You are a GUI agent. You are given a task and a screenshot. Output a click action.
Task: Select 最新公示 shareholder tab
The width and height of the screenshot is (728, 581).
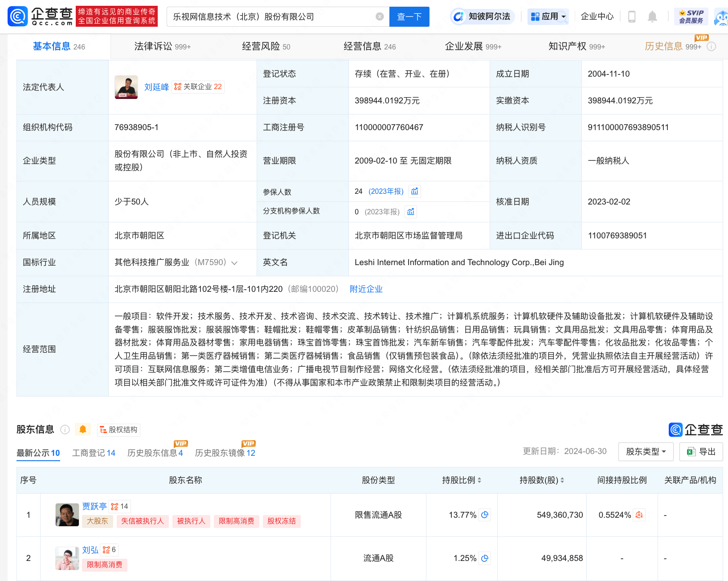coord(38,453)
